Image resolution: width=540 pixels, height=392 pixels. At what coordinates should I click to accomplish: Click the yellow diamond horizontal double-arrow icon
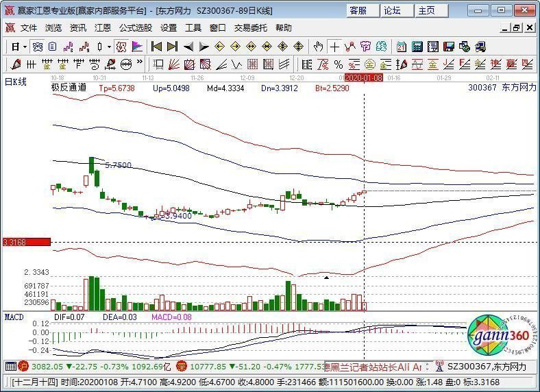coord(251,47)
